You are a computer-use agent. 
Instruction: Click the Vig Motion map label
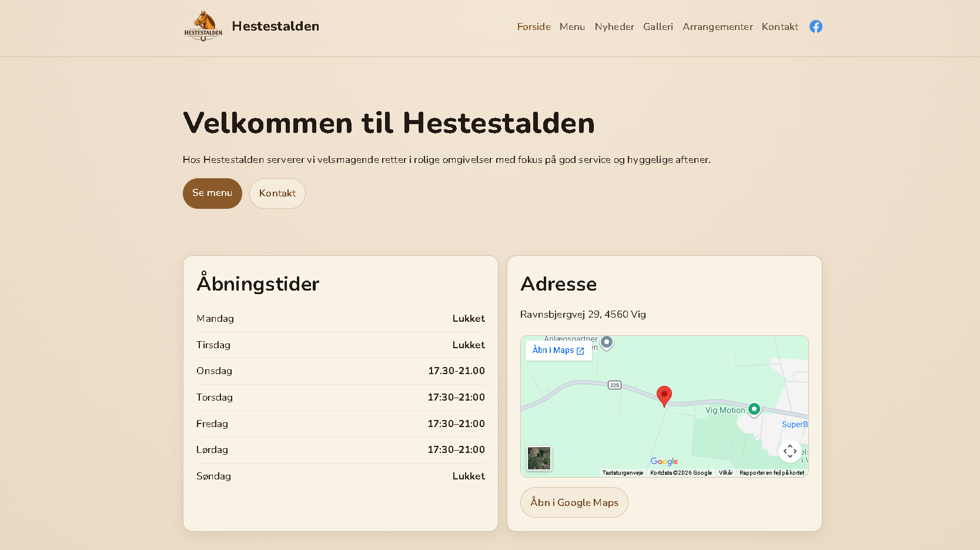[x=725, y=410]
